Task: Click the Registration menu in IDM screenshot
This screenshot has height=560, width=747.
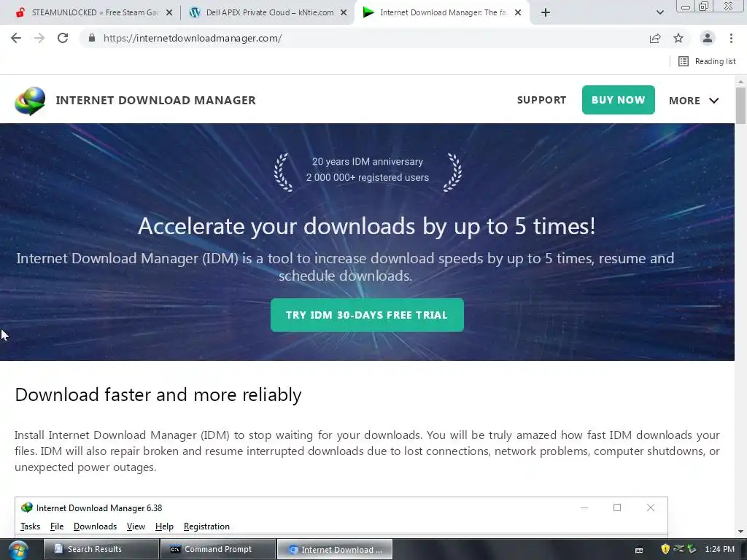Action: pyautogui.click(x=206, y=526)
